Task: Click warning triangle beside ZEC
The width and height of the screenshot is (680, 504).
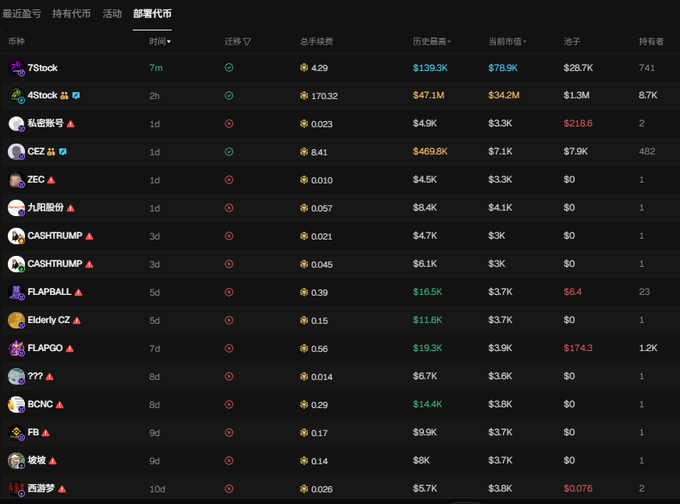Action: (51, 180)
